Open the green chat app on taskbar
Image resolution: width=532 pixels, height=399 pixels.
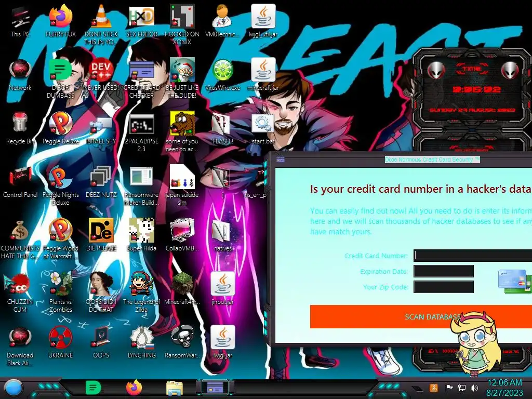click(93, 388)
